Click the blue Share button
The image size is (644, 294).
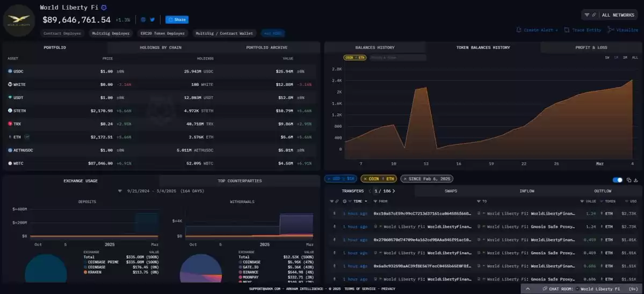pyautogui.click(x=177, y=20)
